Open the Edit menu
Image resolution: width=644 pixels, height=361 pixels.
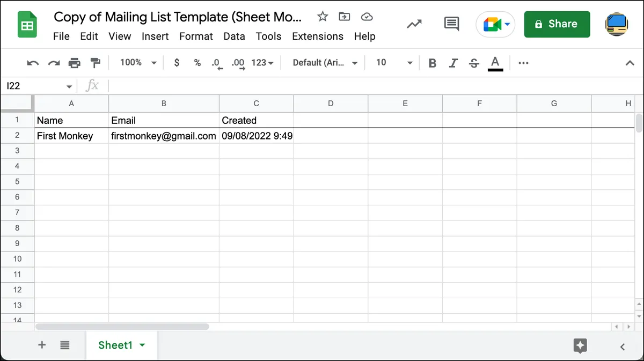89,36
